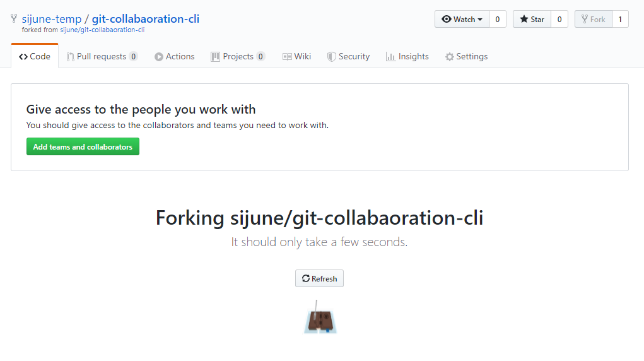This screenshot has height=361, width=644.
Task: Switch to the Projects tab
Action: coord(238,56)
